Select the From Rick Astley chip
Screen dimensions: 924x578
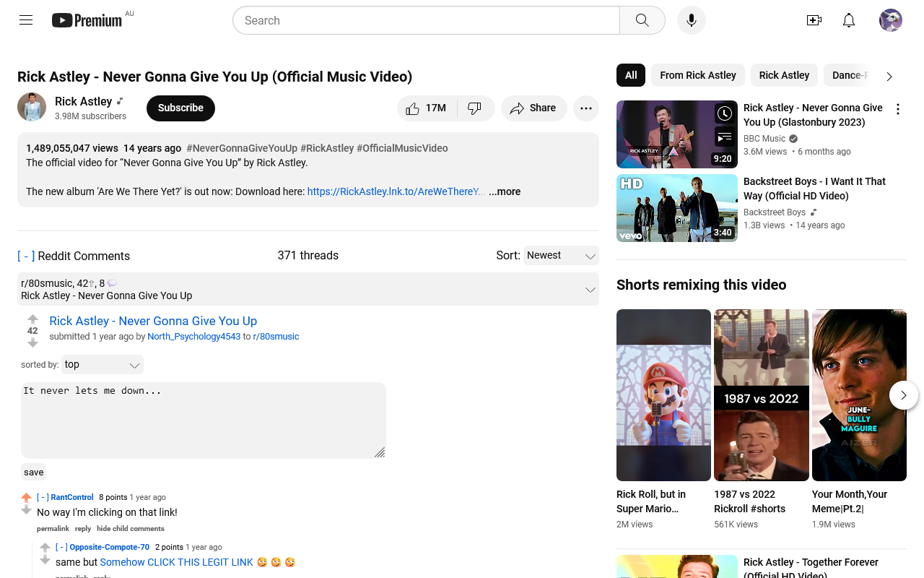698,75
